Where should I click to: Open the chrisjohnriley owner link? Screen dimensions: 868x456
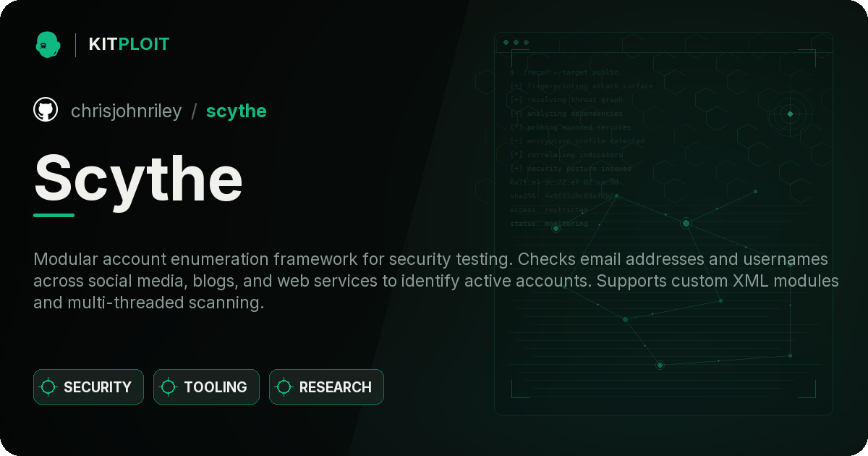click(127, 111)
